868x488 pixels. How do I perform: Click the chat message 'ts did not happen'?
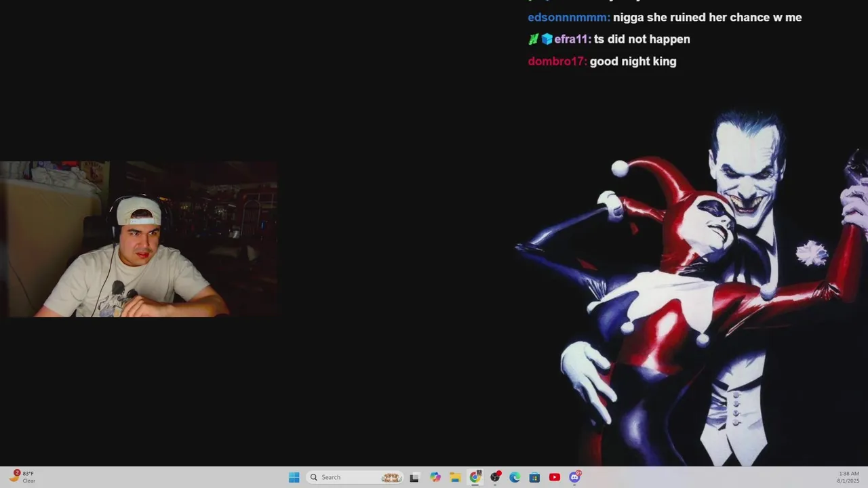642,39
